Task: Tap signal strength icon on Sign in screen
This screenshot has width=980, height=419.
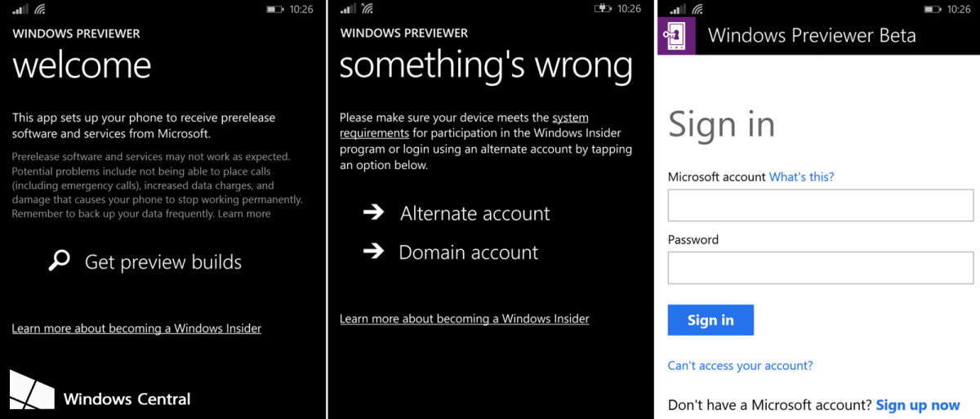Action: coord(676,9)
